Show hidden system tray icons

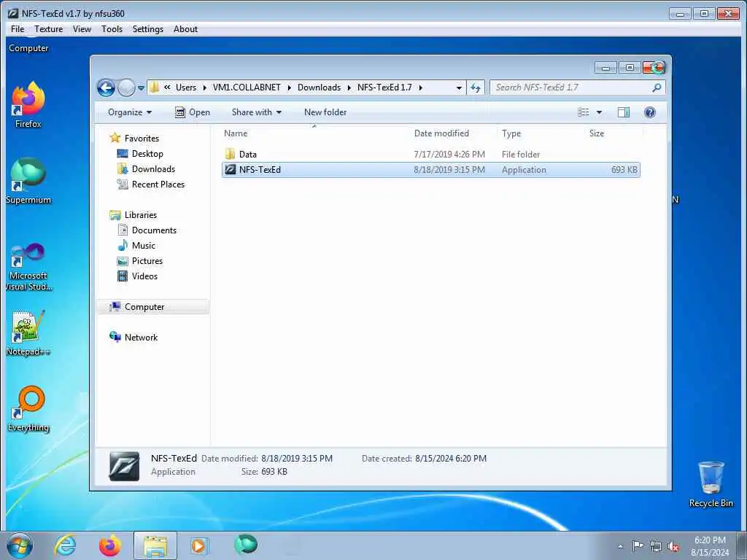click(620, 546)
